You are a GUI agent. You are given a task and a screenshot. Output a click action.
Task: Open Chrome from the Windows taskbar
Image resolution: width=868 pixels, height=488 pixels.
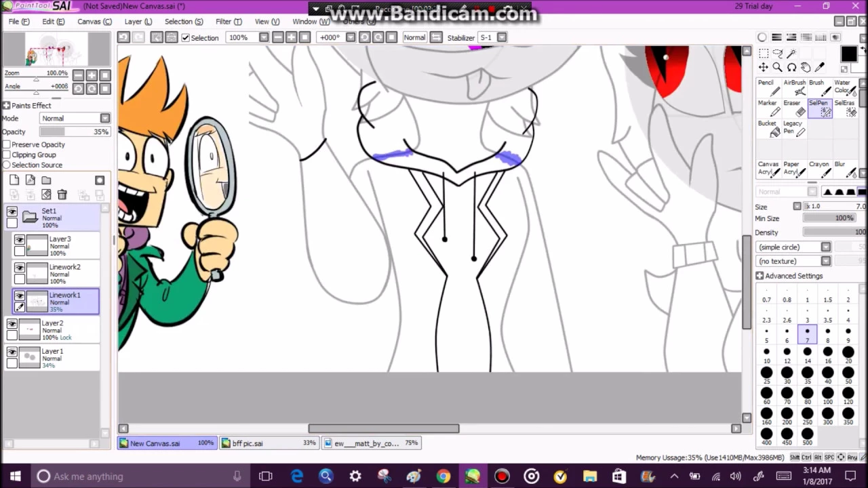click(x=443, y=476)
